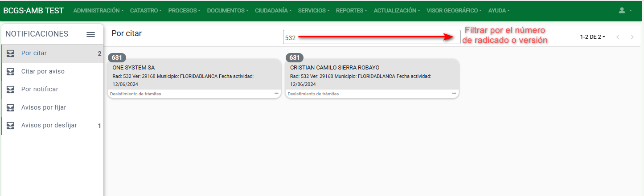This screenshot has height=196, width=644.
Task: Click the inbox icon for Avisos por desfijar
Action: point(11,126)
